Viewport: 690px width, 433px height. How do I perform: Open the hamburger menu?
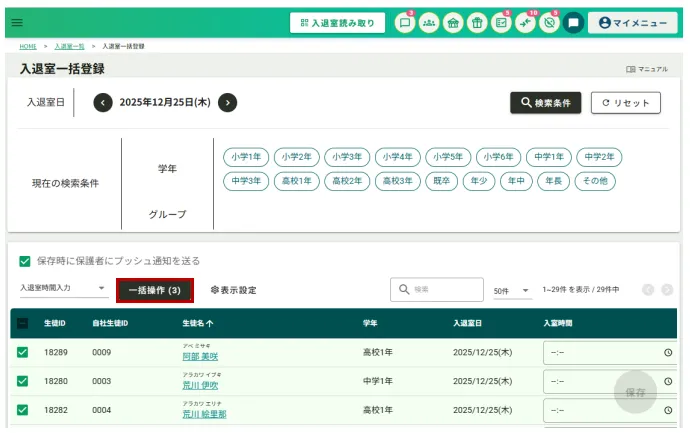coord(17,22)
